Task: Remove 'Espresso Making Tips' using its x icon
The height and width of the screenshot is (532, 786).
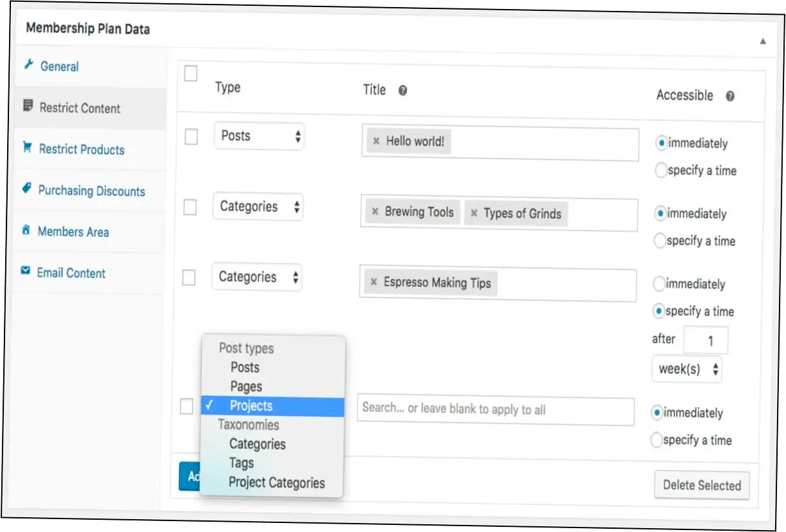Action: pyautogui.click(x=374, y=283)
